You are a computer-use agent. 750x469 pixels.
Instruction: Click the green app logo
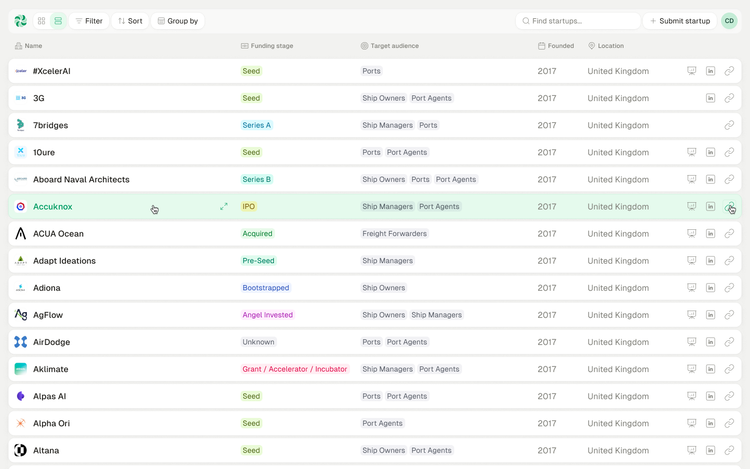coord(21,21)
